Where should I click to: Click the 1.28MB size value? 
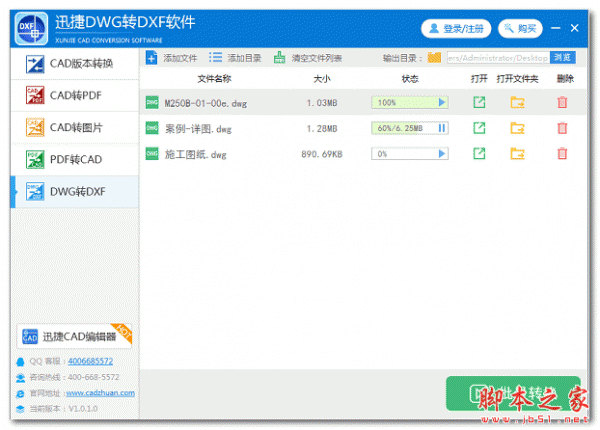(322, 129)
